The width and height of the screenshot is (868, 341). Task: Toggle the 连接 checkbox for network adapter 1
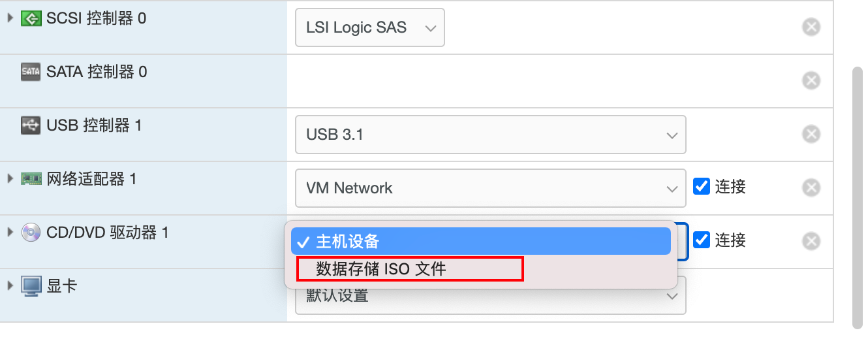(702, 186)
